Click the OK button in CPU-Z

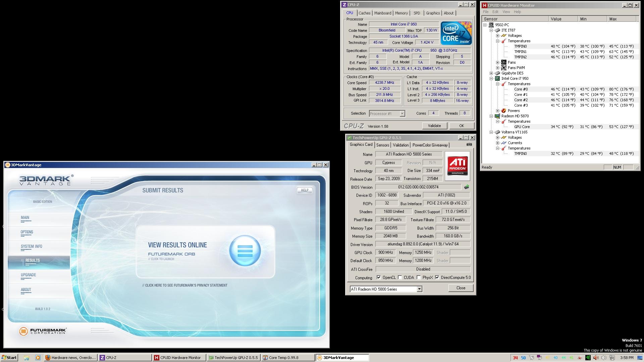click(462, 126)
